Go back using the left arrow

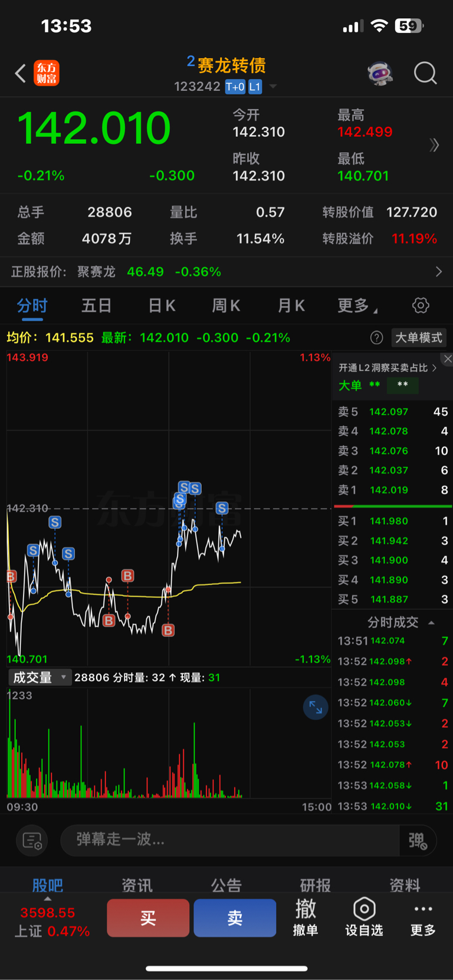point(20,74)
